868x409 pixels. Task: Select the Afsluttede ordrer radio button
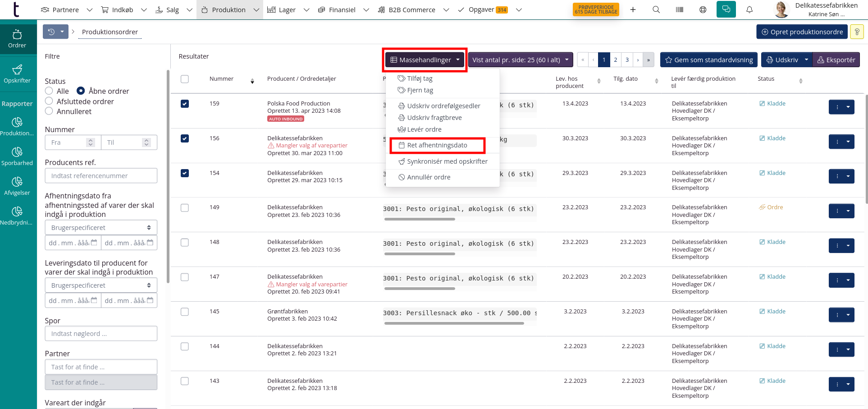49,101
